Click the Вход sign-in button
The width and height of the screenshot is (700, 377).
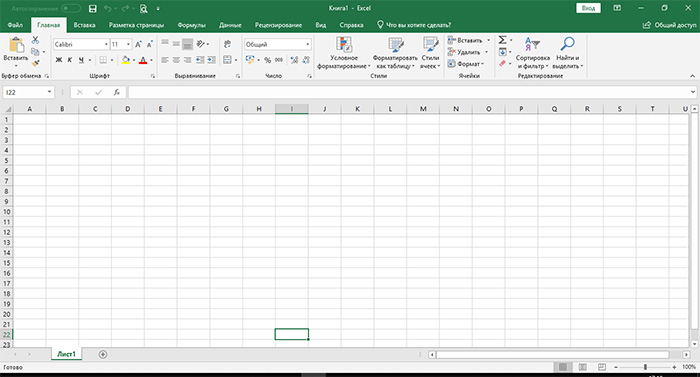pyautogui.click(x=588, y=8)
